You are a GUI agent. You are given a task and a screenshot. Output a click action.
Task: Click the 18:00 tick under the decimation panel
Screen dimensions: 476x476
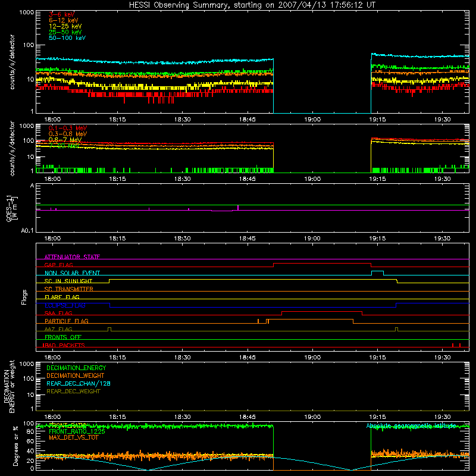click(52, 417)
